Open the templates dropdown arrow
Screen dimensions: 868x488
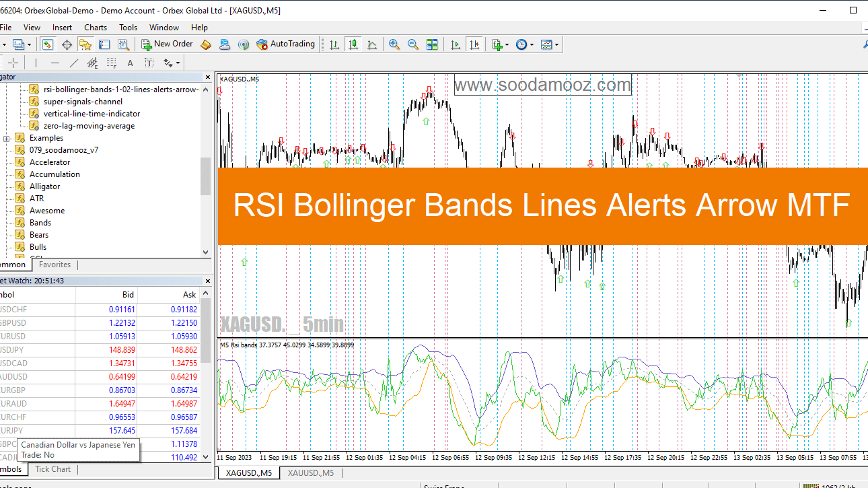tap(556, 44)
